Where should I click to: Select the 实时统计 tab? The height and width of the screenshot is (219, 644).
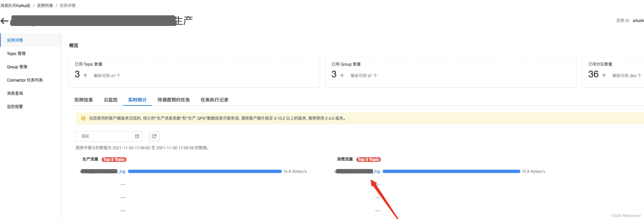137,100
